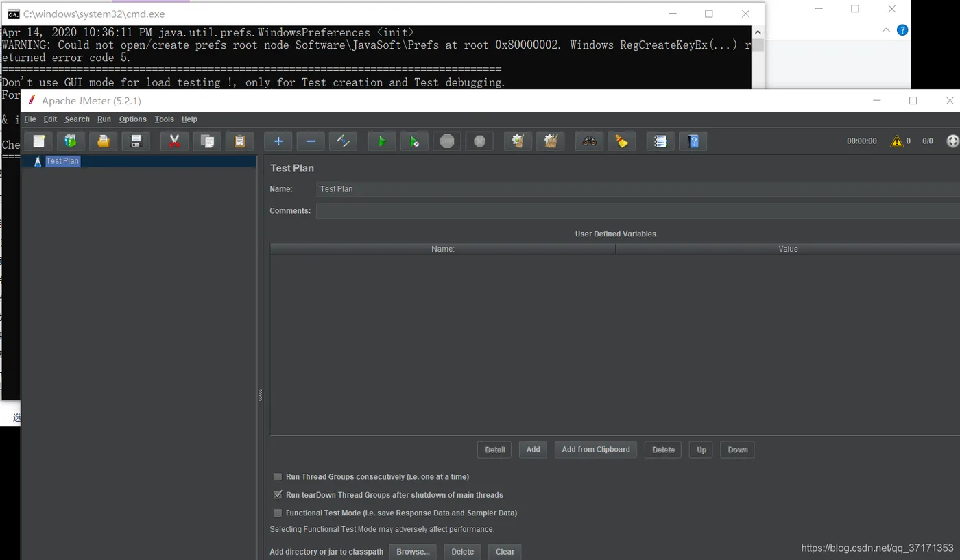Click the Down button
The image size is (960, 560).
click(x=737, y=450)
